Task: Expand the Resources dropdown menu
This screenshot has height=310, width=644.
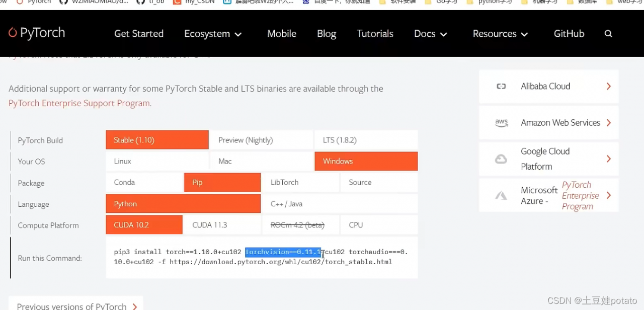Action: (500, 34)
